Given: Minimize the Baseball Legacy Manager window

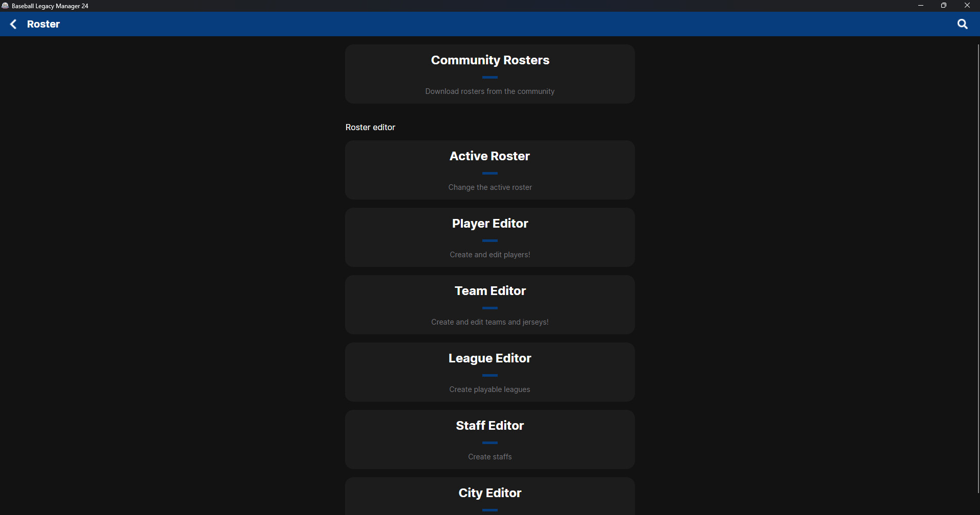Looking at the screenshot, I should [920, 6].
